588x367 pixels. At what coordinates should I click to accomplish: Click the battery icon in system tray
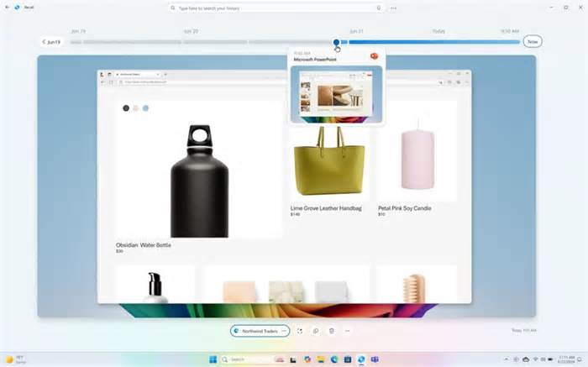click(550, 359)
